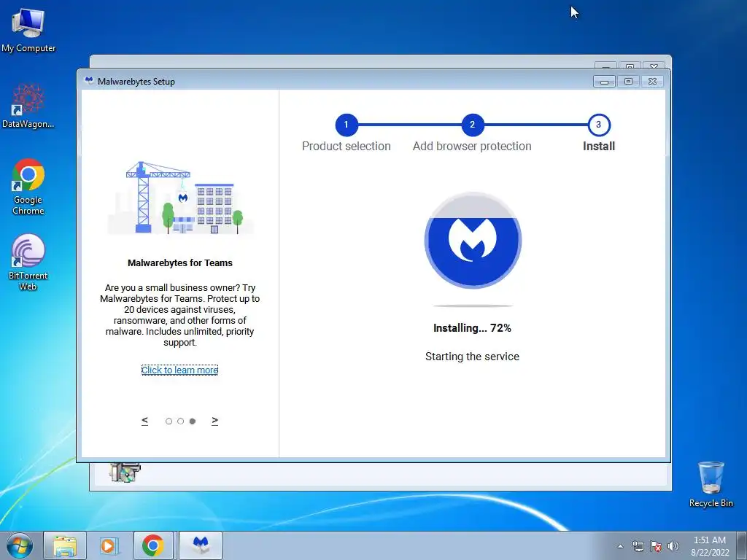Open BitTorrent Web desktop shortcut
Image resolution: width=747 pixels, height=560 pixels.
click(28, 262)
